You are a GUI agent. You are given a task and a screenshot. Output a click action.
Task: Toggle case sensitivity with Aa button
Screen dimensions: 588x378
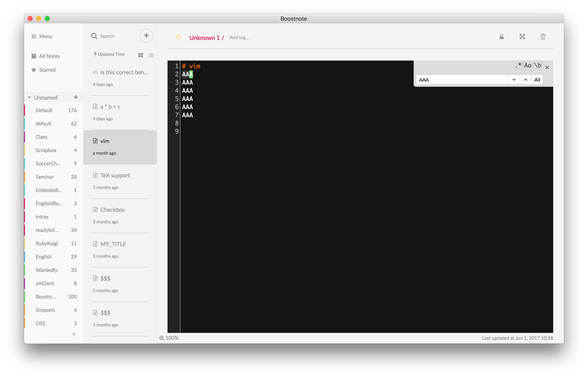click(x=528, y=65)
